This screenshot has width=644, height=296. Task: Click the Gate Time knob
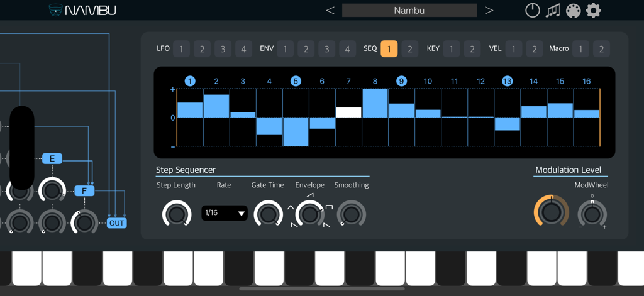[x=268, y=214]
